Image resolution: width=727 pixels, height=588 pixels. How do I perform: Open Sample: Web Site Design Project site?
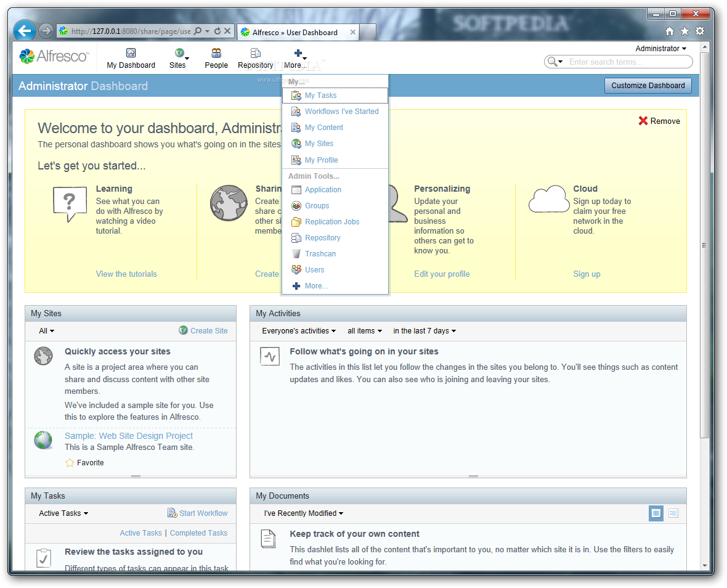click(128, 436)
